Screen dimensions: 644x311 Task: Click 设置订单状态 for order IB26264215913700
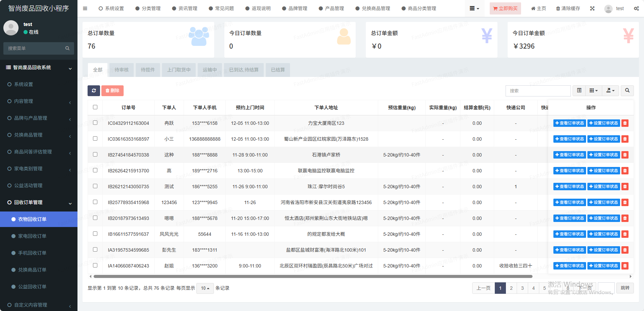pyautogui.click(x=604, y=171)
